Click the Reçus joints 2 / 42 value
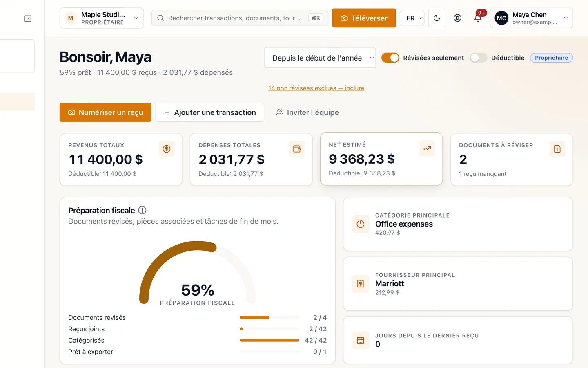The width and height of the screenshot is (588, 368). pos(318,329)
